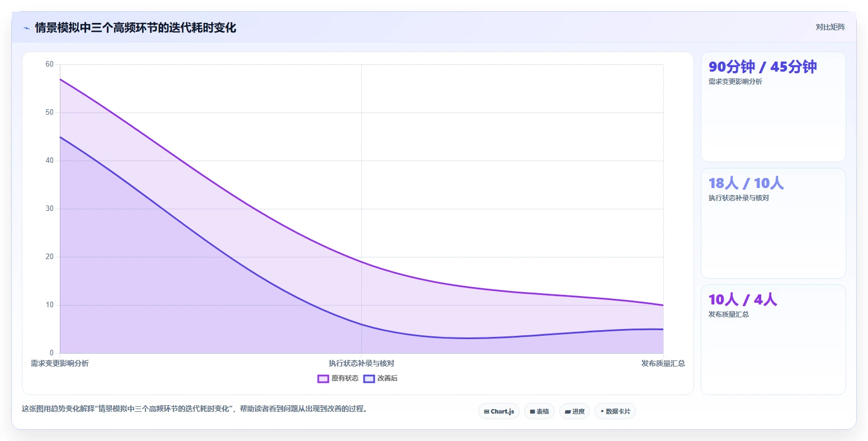Click the purple 原有状态 legend swatch
868x441 pixels.
(323, 378)
